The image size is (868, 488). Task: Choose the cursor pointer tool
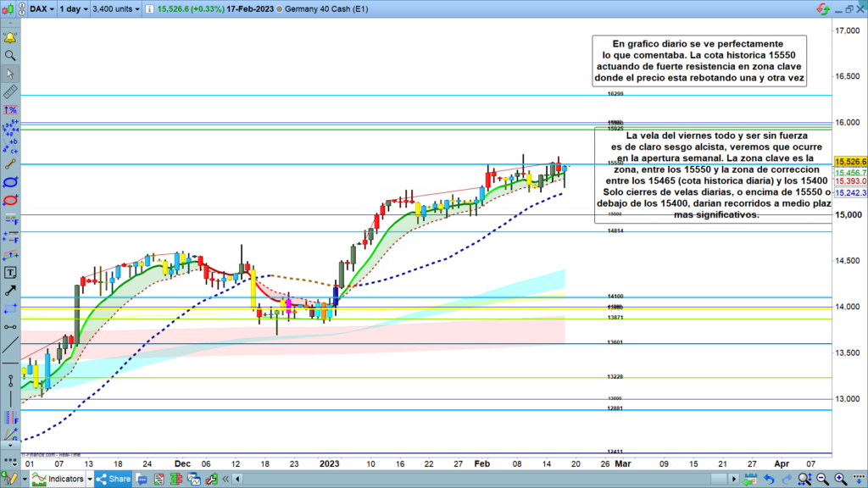click(x=10, y=74)
